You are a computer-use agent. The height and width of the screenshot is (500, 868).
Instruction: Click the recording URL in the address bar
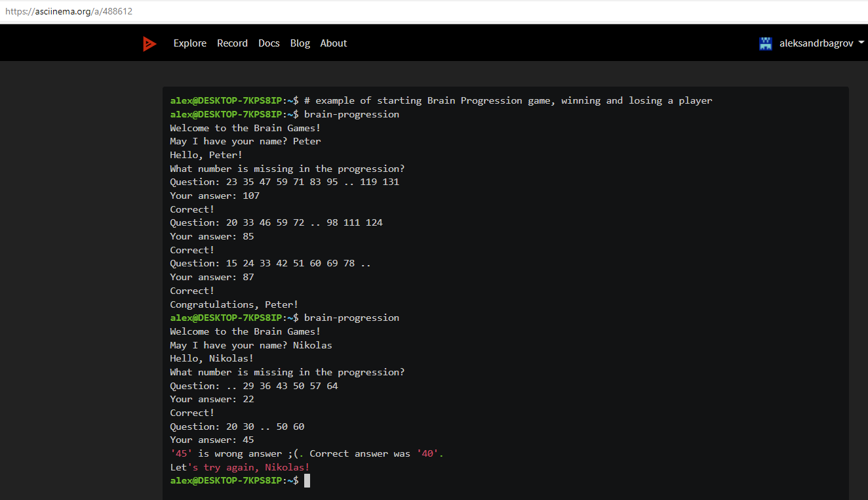[x=68, y=10]
